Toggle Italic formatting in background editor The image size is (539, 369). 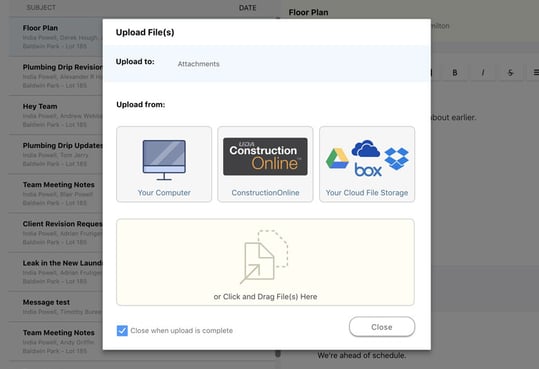483,73
